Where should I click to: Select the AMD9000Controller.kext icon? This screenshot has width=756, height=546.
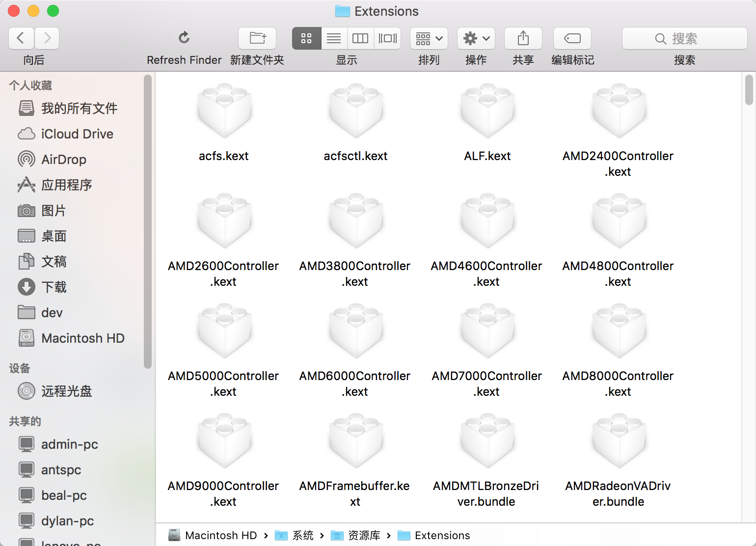tap(224, 440)
